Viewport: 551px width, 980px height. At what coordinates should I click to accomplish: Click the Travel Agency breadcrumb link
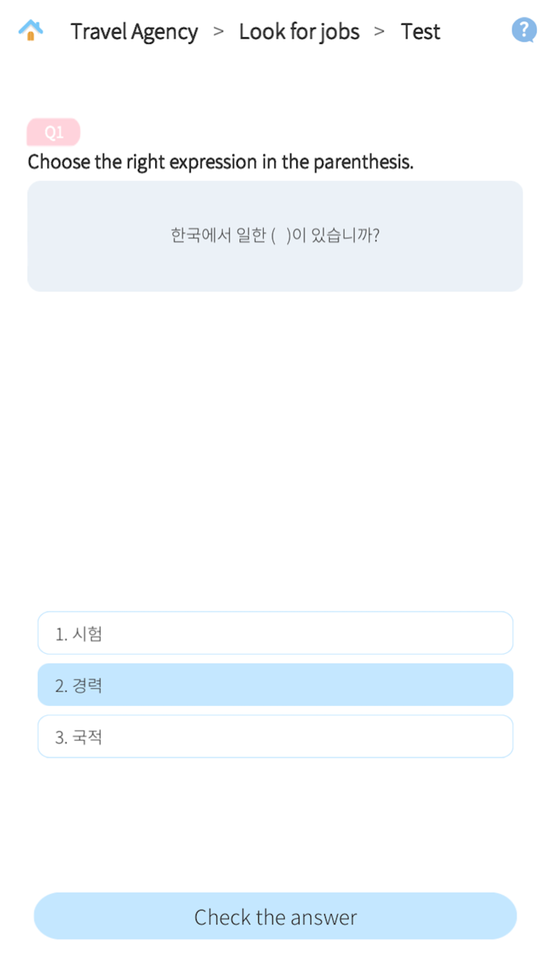[x=134, y=32]
